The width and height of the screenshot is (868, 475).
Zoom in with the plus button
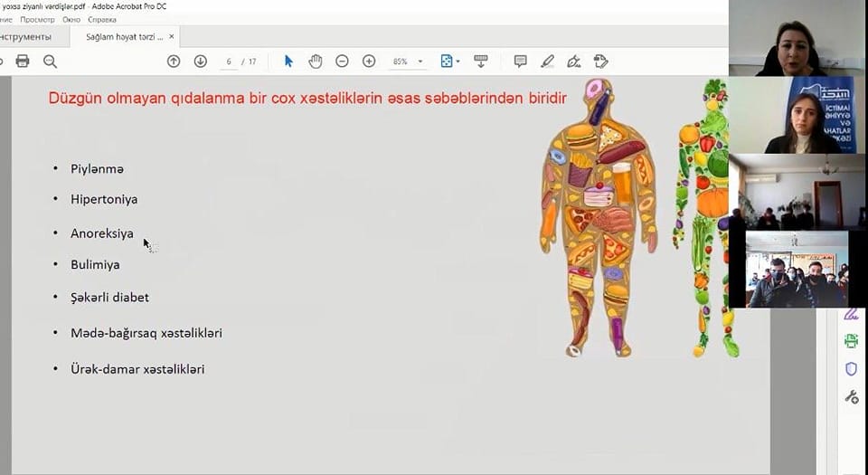(369, 61)
